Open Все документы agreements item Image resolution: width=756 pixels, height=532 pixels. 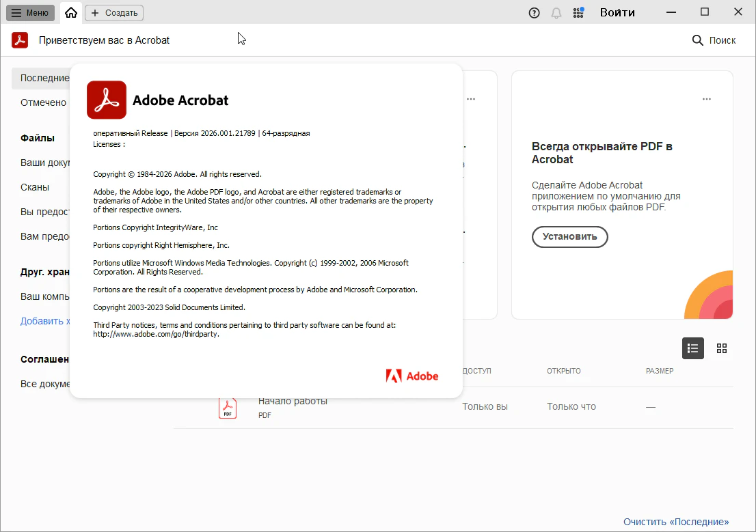[x=45, y=384]
